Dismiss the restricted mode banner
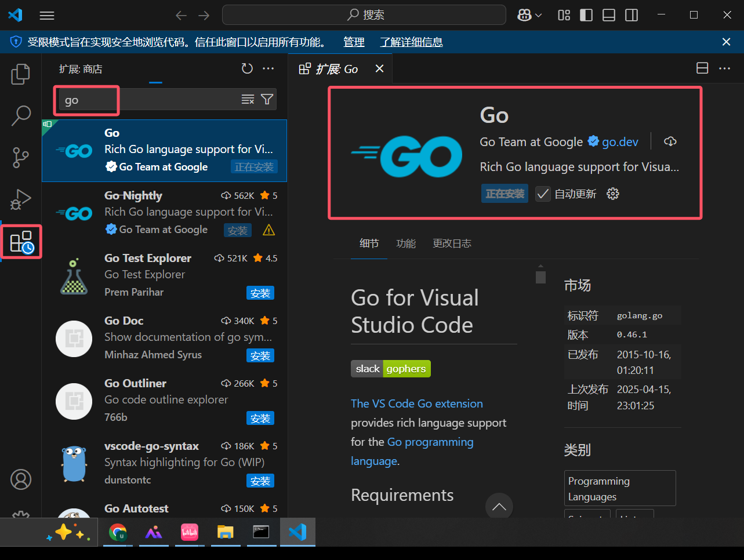 726,42
